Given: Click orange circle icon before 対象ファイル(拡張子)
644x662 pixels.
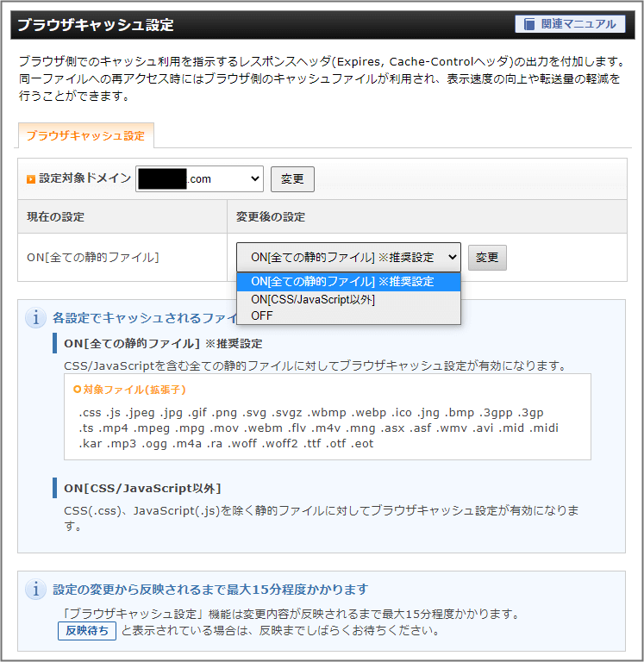Looking at the screenshot, I should click(x=78, y=390).
